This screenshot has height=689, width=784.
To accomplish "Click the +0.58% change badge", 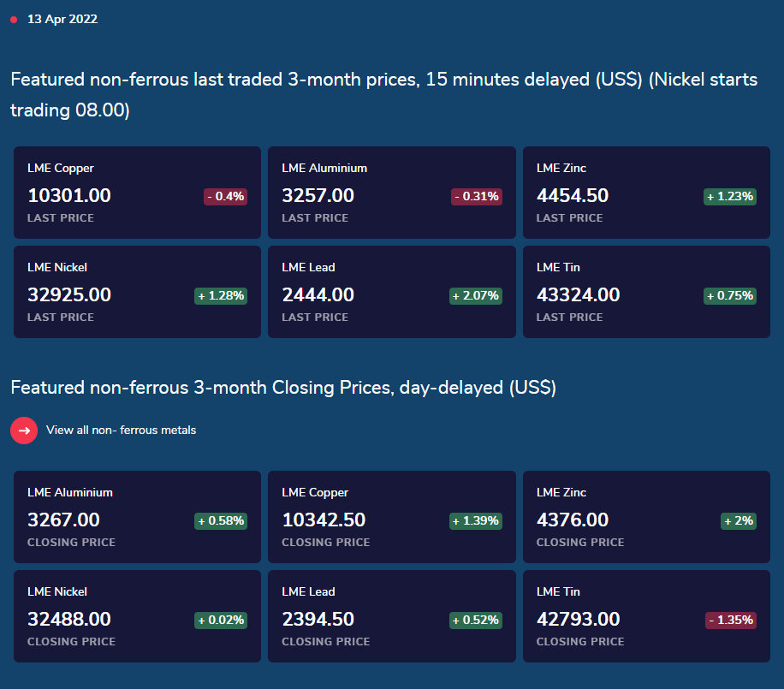I will tap(221, 521).
